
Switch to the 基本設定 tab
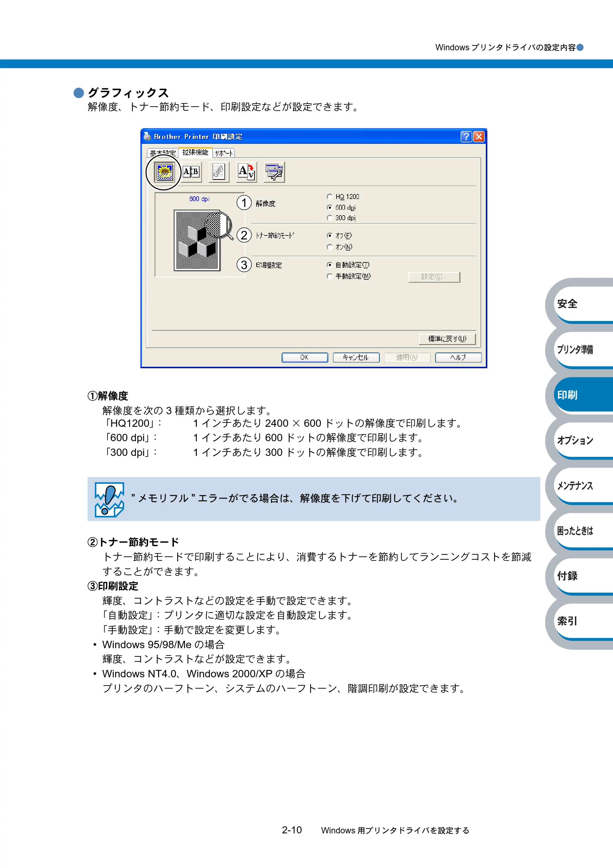click(x=162, y=153)
